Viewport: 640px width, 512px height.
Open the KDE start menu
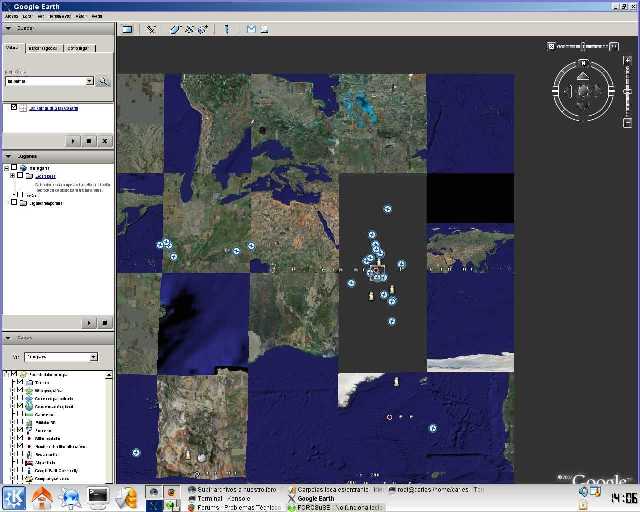click(x=14, y=496)
